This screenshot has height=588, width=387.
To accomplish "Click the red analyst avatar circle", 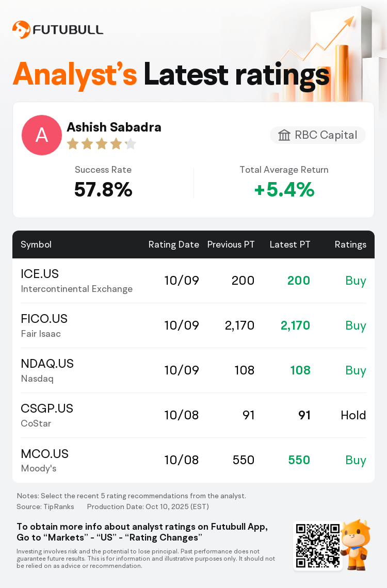I will (x=41, y=135).
